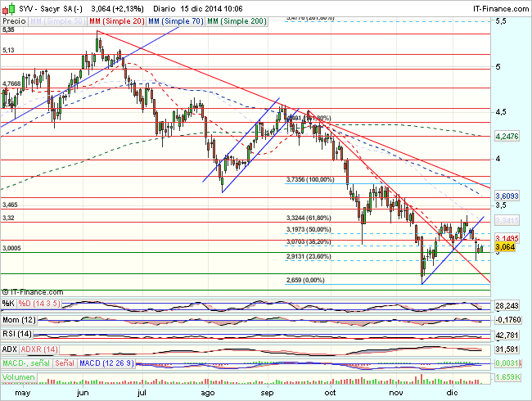Viewport: 532px width, 401px height.
Task: Click the 3,465 horizontal level label
Action: [x=10, y=205]
